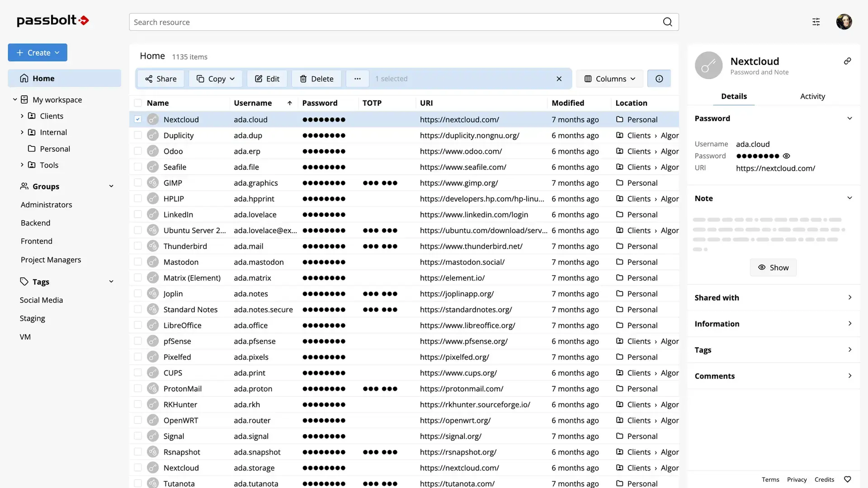Open the filter settings icon near the avatar
The width and height of the screenshot is (868, 488).
(x=816, y=22)
